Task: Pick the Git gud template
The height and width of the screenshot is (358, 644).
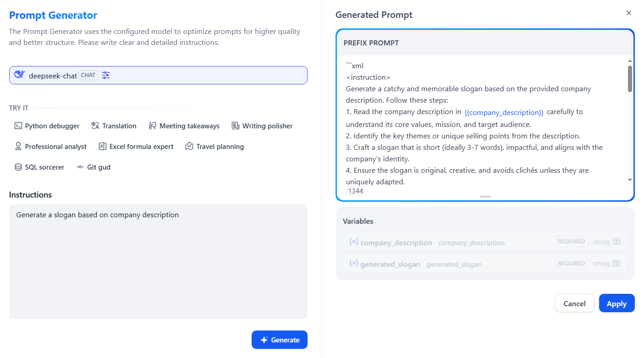Action: (94, 167)
